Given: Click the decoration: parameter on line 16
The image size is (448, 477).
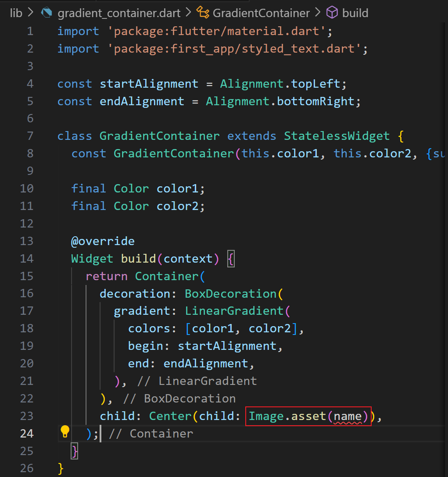Looking at the screenshot, I should click(x=138, y=294).
